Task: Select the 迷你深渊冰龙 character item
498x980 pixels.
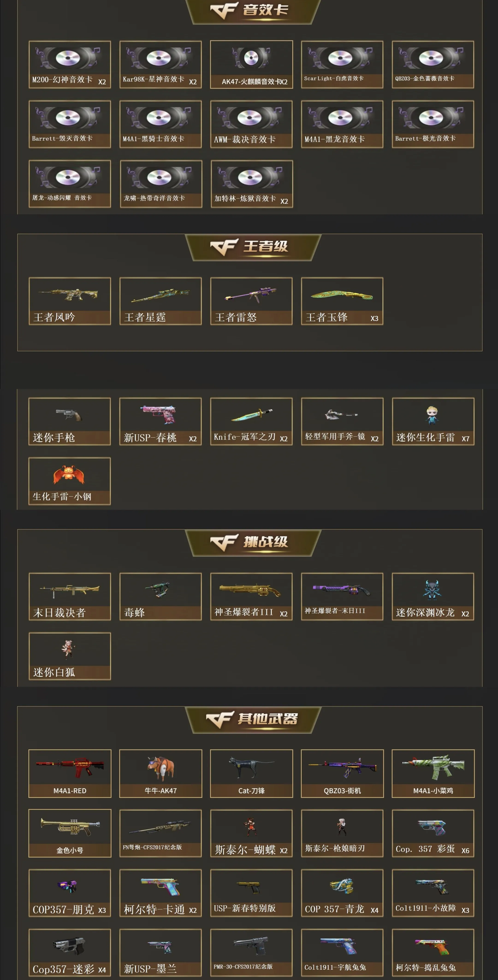Action: [433, 596]
